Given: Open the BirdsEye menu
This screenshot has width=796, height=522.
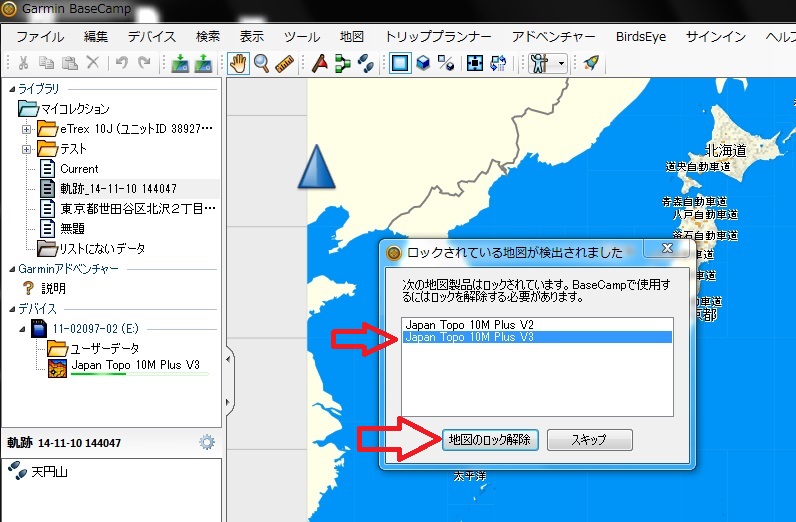Looking at the screenshot, I should click(641, 37).
